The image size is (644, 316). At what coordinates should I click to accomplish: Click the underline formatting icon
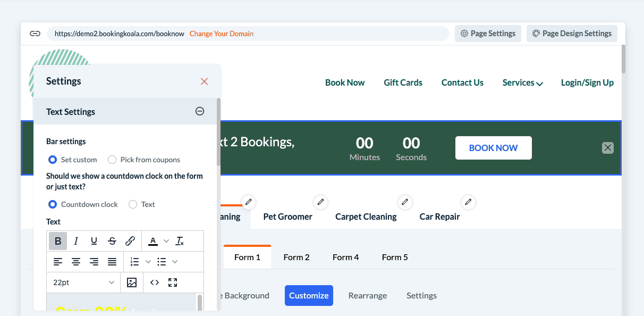point(94,241)
